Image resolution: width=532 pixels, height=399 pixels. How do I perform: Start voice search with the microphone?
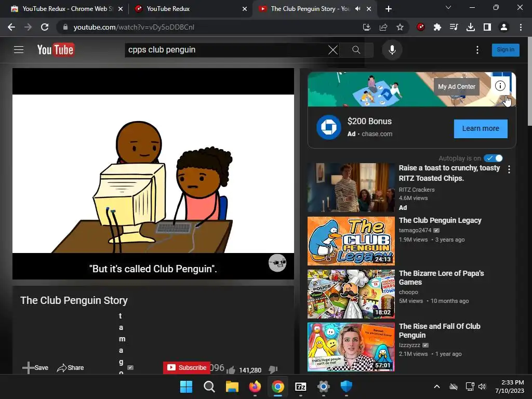point(392,50)
